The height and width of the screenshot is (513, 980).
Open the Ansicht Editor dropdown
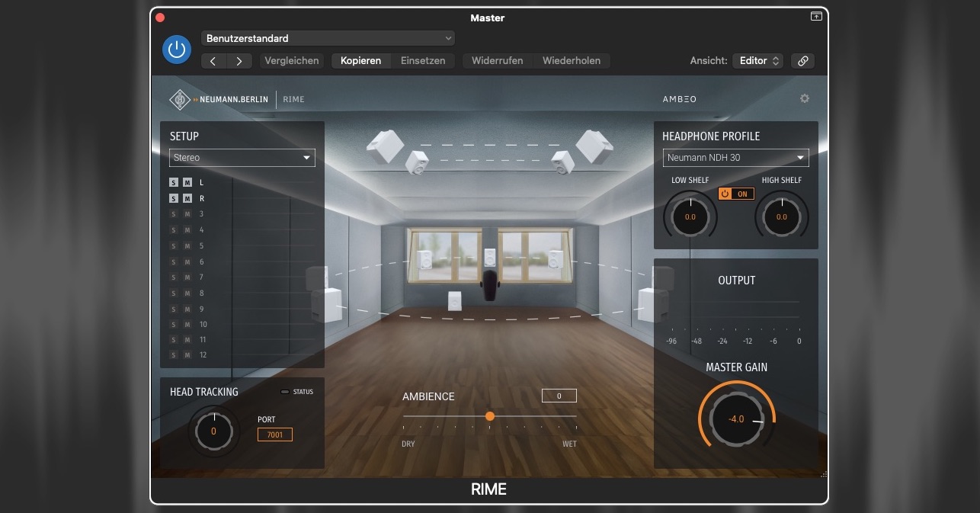(x=757, y=61)
